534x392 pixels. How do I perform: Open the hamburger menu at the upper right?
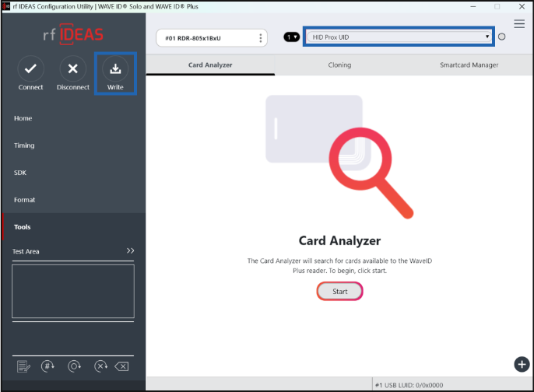tap(519, 24)
